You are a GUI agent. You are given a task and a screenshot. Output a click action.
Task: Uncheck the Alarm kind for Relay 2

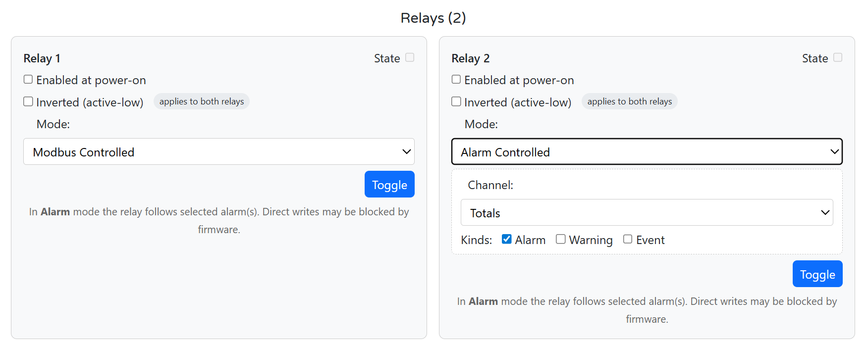tap(506, 239)
